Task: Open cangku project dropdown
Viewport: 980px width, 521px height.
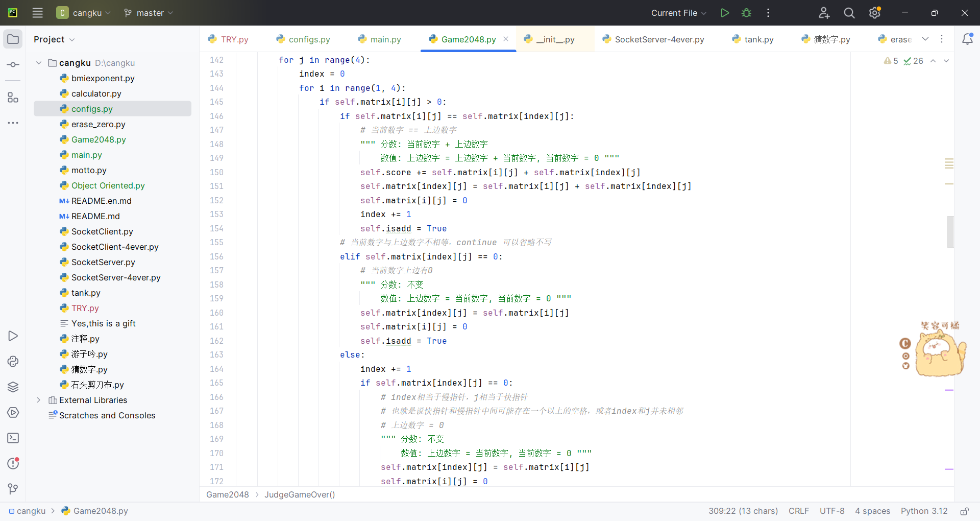Action: [x=84, y=13]
